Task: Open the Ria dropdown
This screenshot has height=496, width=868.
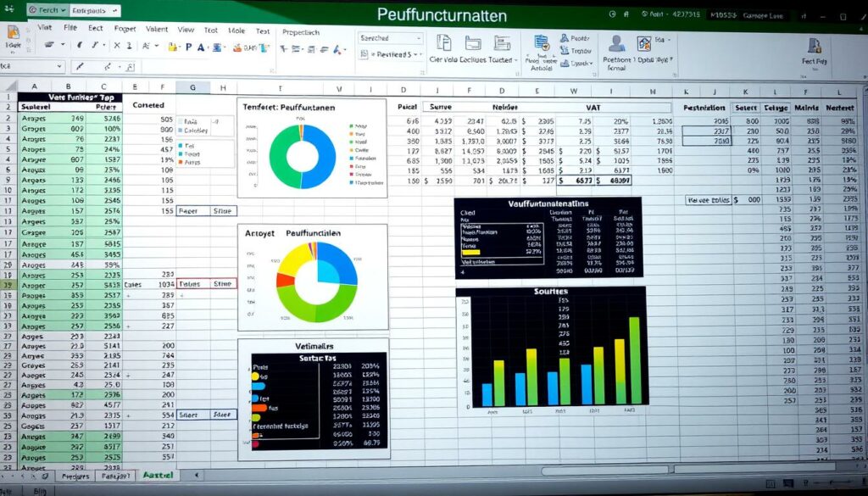Action: tap(669, 40)
